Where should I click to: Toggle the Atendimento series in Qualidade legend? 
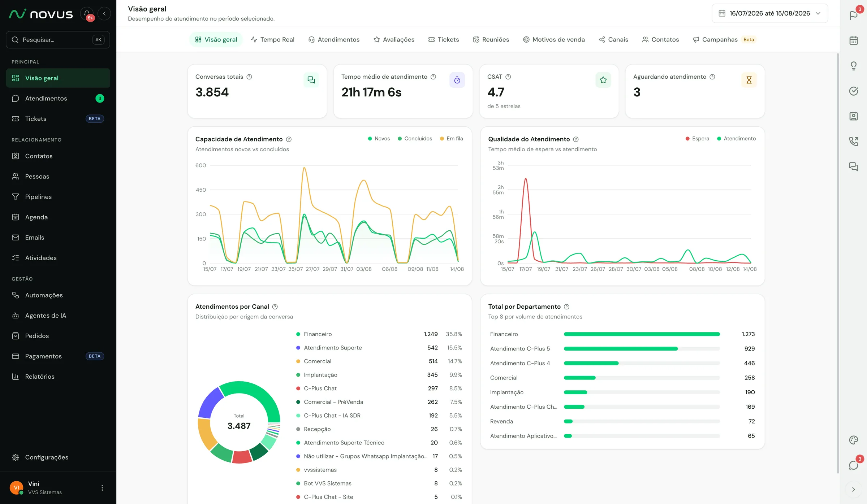736,139
